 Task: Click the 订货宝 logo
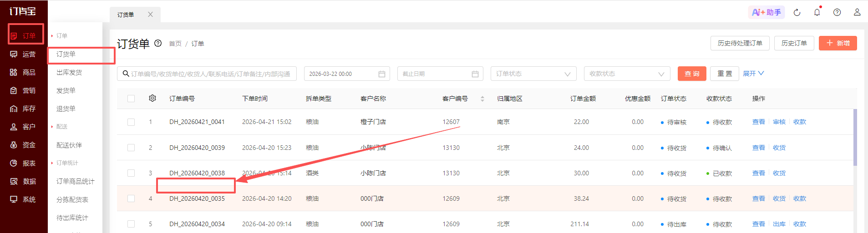23,11
